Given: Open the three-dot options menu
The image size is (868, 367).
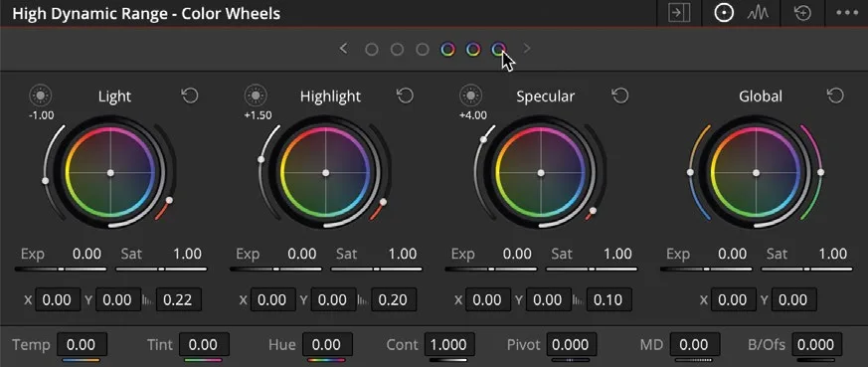Looking at the screenshot, I should [x=846, y=13].
